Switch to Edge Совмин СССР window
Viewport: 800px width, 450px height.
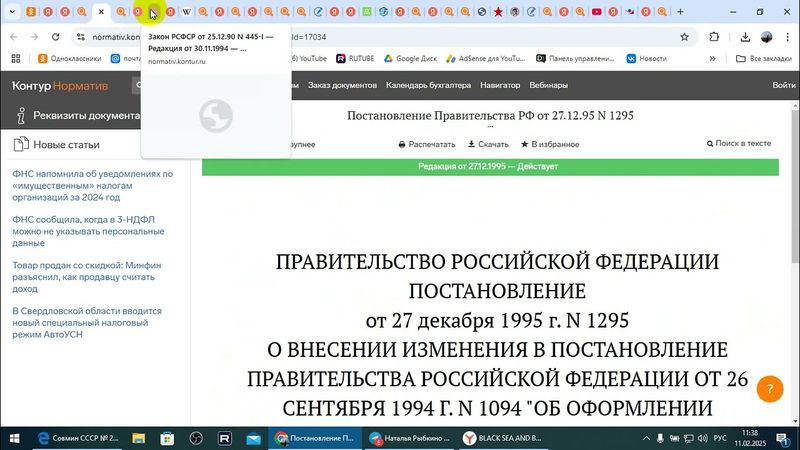pyautogui.click(x=78, y=438)
